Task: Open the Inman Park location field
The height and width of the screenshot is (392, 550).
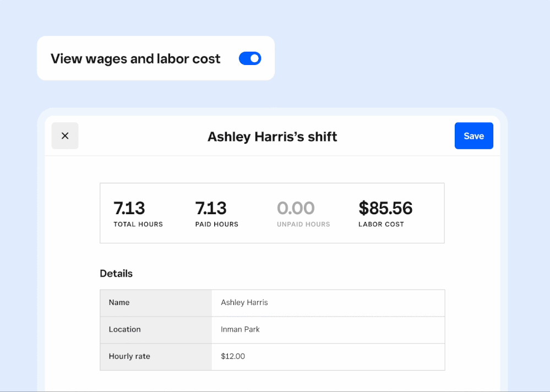Action: tap(328, 330)
